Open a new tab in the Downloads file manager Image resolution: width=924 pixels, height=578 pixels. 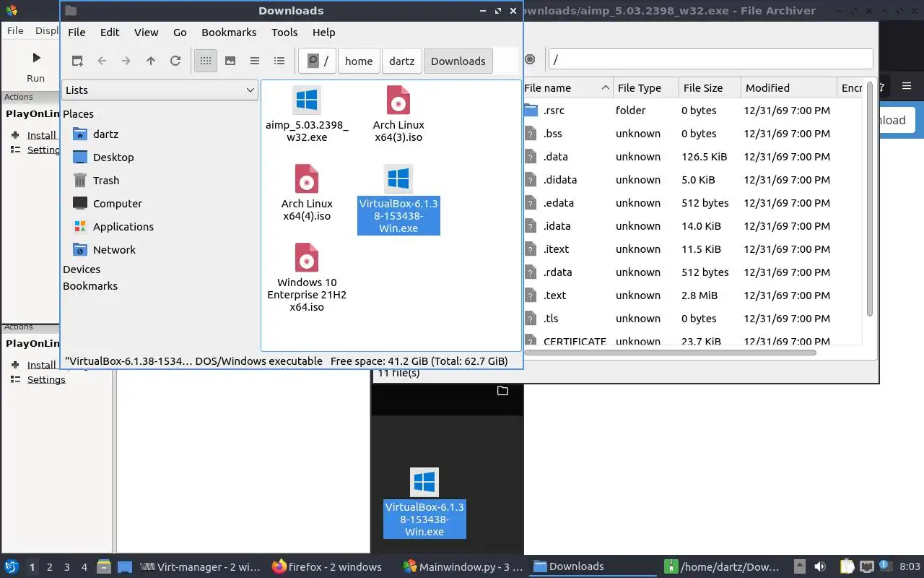pos(77,61)
